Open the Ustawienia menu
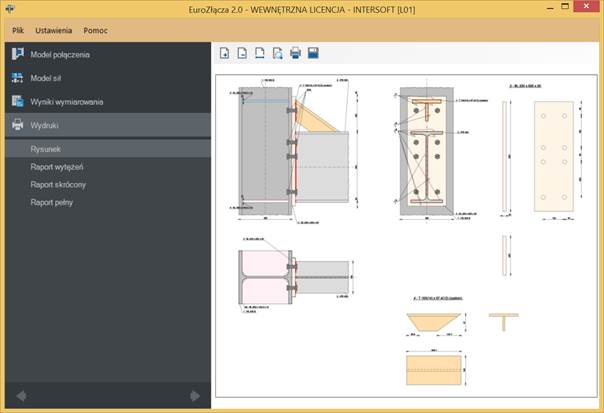This screenshot has width=604, height=413. pos(54,30)
